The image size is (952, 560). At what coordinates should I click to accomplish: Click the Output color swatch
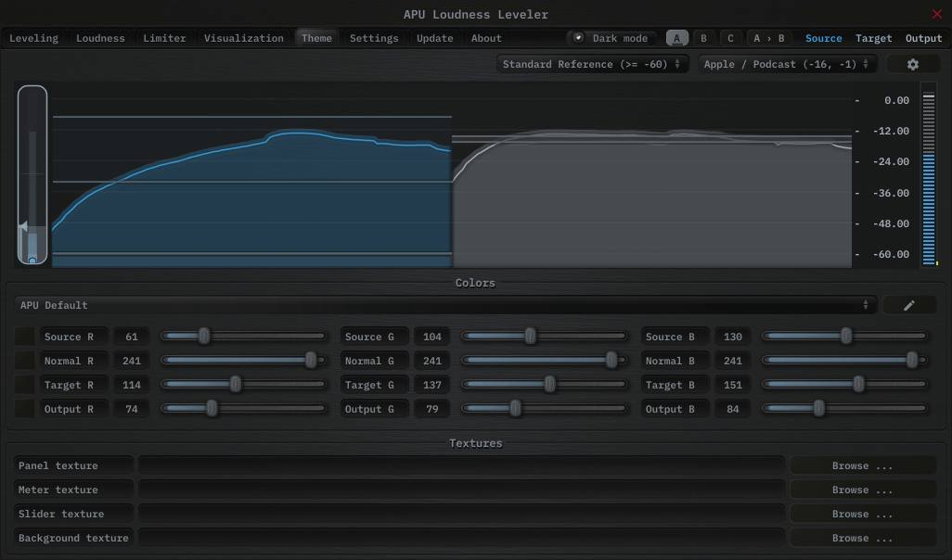click(25, 409)
